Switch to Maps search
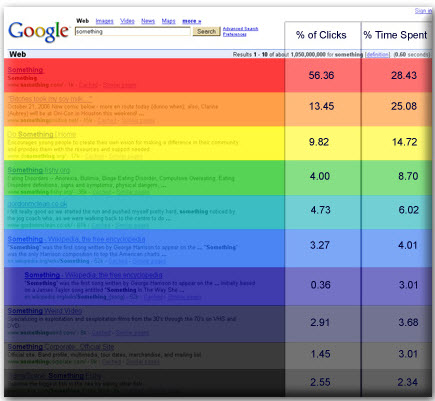 168,21
